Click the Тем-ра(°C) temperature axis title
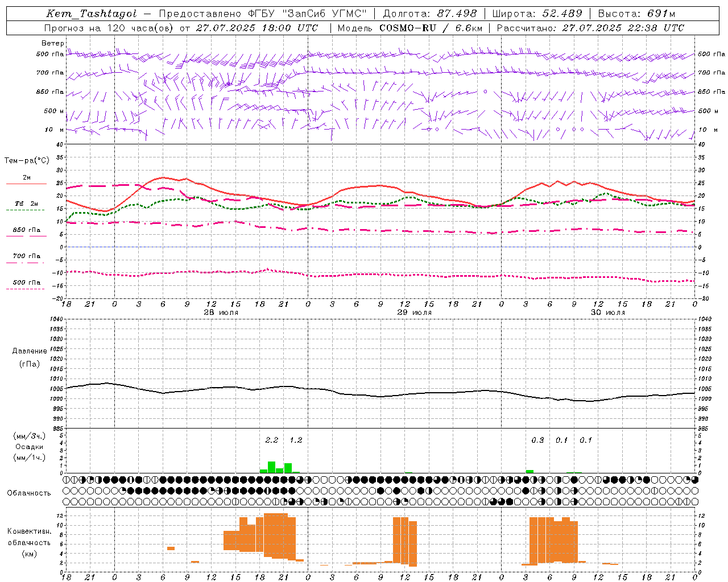The height and width of the screenshot is (582, 728). (x=27, y=161)
